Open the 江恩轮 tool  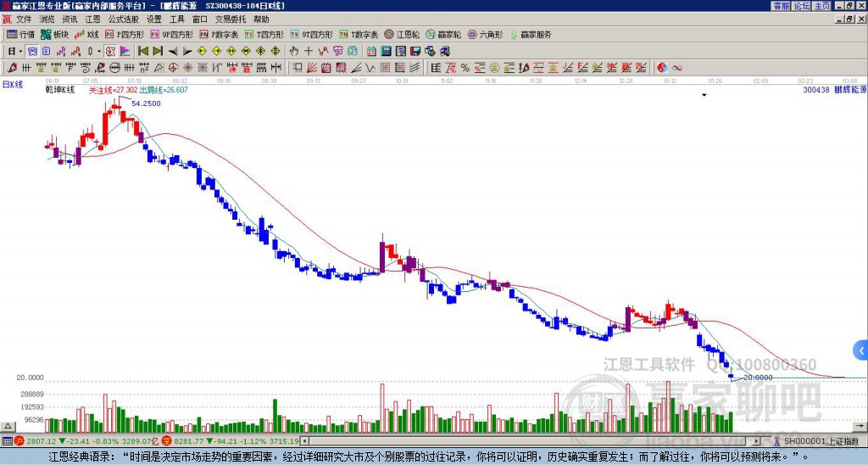(402, 34)
